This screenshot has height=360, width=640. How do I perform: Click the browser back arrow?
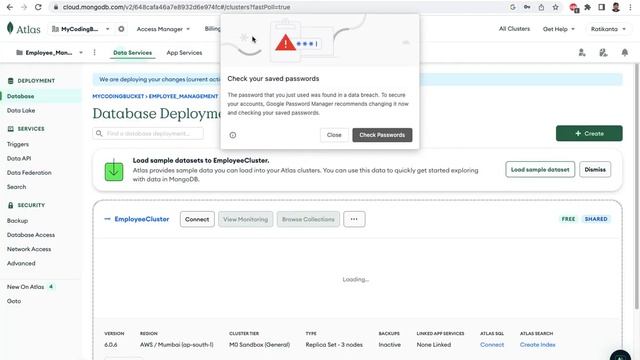tap(10, 7)
